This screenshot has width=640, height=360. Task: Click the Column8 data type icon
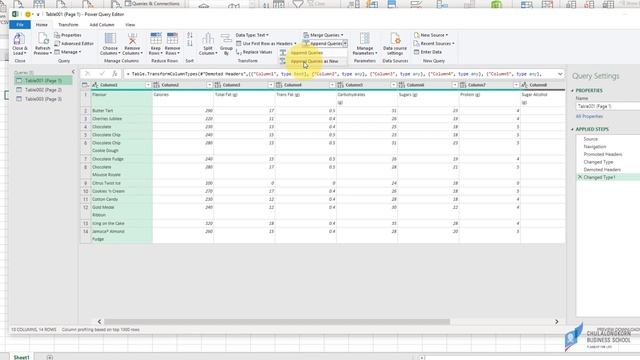coord(524,85)
